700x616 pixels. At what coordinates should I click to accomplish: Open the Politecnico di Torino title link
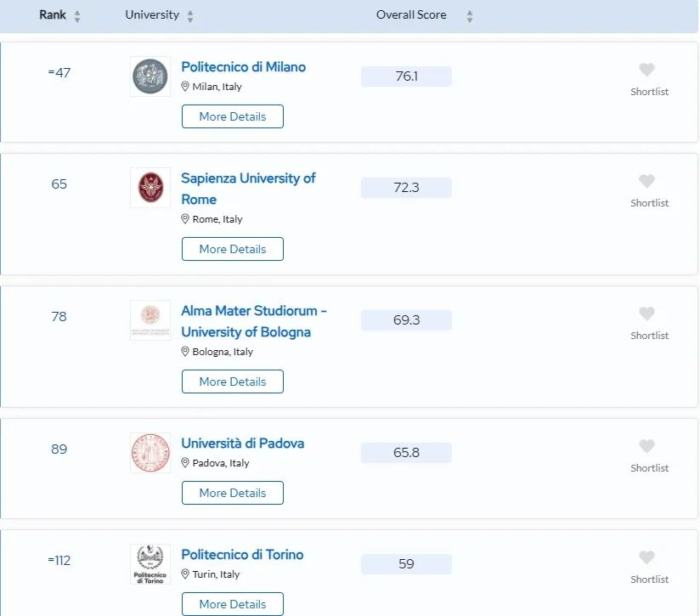pos(242,555)
